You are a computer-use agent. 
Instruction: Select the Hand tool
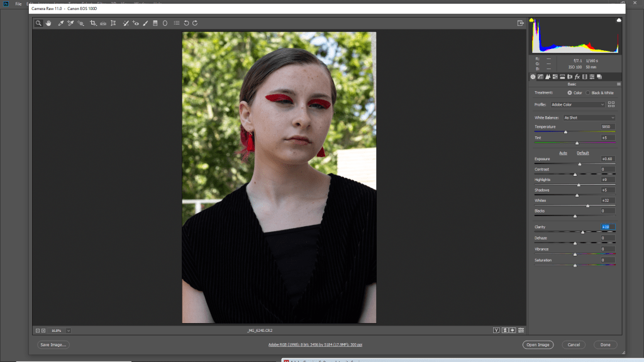48,23
